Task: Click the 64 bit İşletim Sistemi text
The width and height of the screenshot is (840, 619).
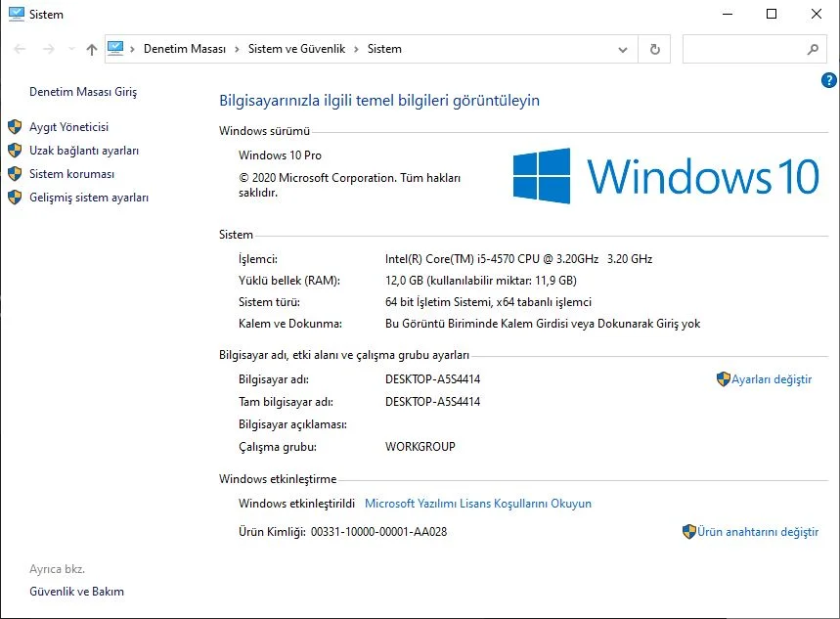Action: click(x=488, y=302)
